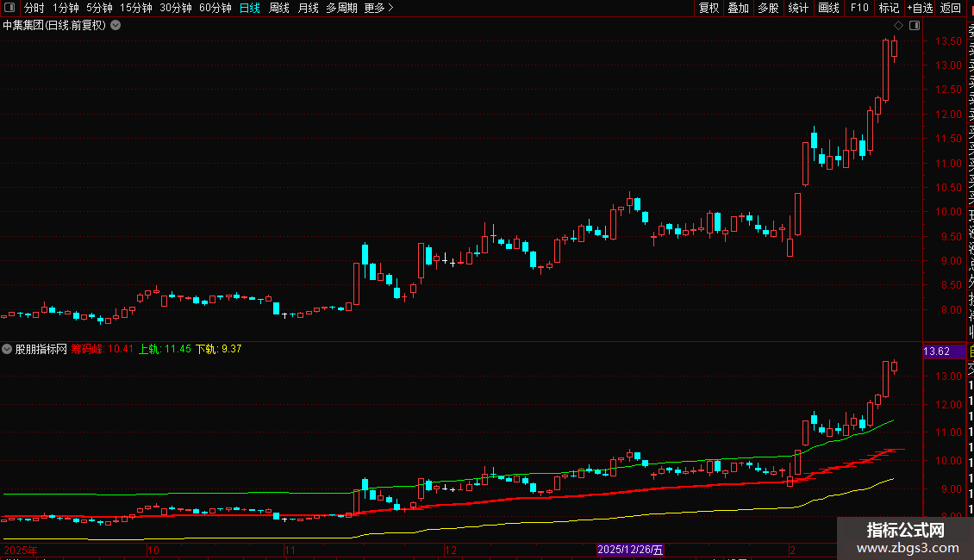Select the 30分钟 period tab
The width and height of the screenshot is (974, 560).
tap(176, 8)
